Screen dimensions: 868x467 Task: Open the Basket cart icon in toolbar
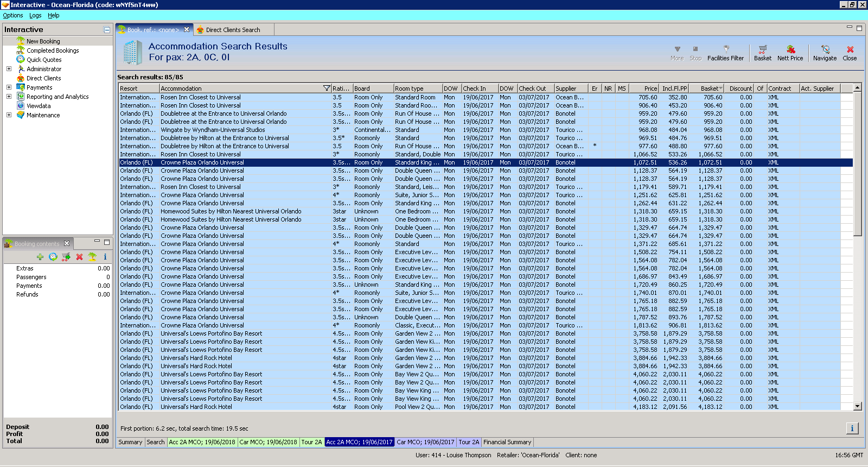[762, 50]
